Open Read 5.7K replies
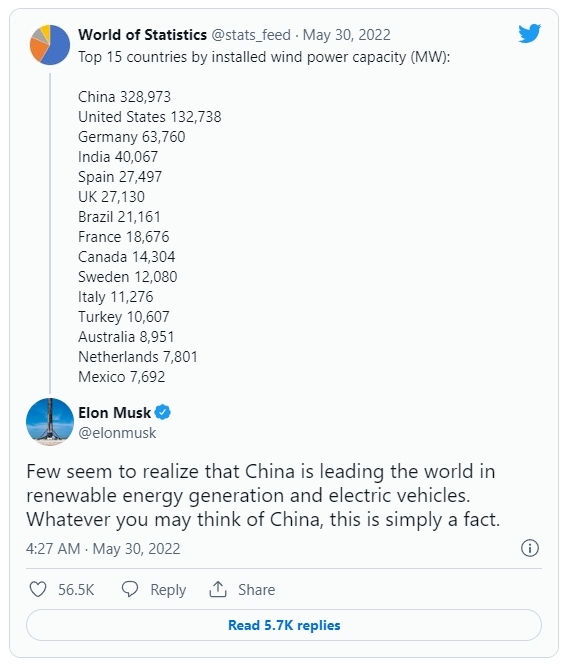 coord(284,625)
